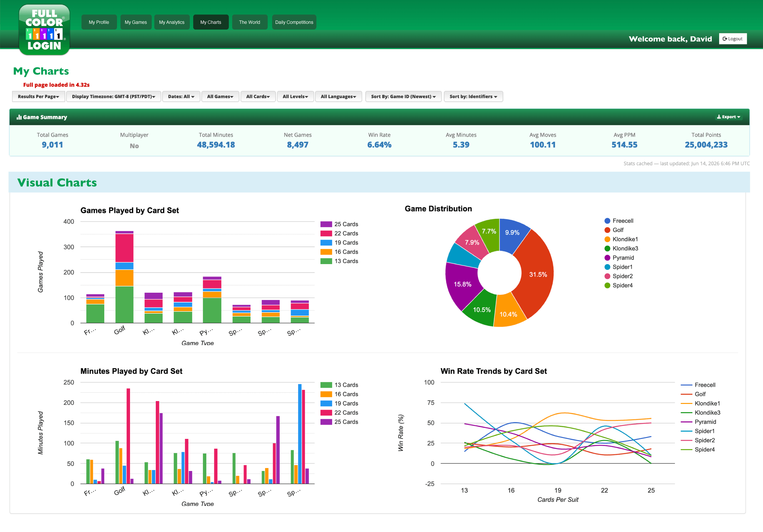
Task: Switch to the My Analytics tab
Action: coord(171,22)
